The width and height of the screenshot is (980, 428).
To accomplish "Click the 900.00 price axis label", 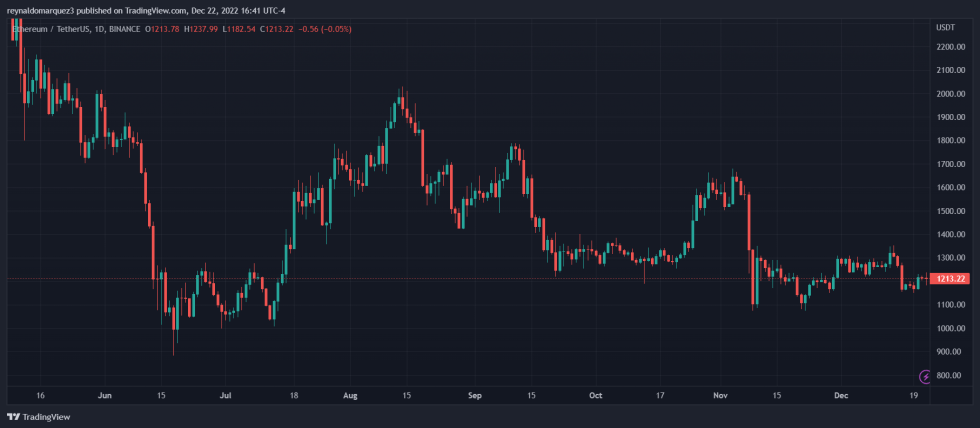I will pos(949,352).
